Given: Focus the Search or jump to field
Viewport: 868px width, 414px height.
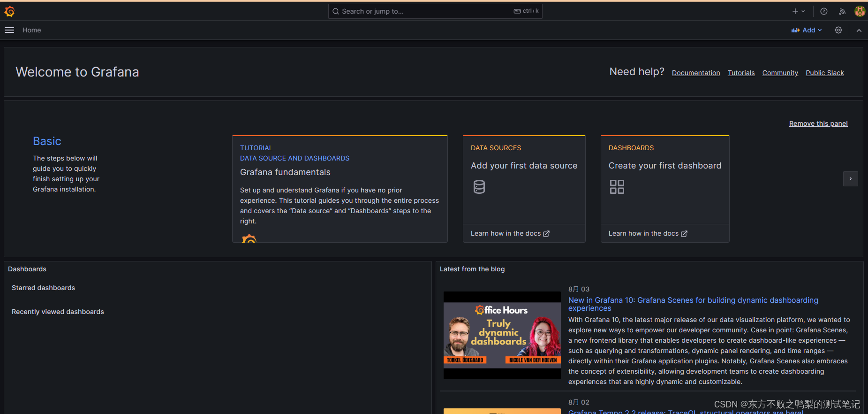Looking at the screenshot, I should (435, 11).
